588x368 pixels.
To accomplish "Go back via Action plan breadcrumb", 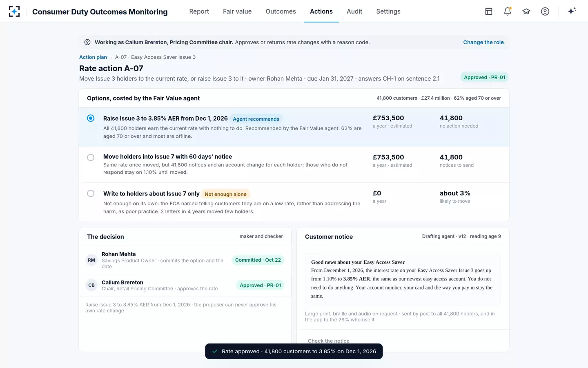I will pyautogui.click(x=93, y=57).
